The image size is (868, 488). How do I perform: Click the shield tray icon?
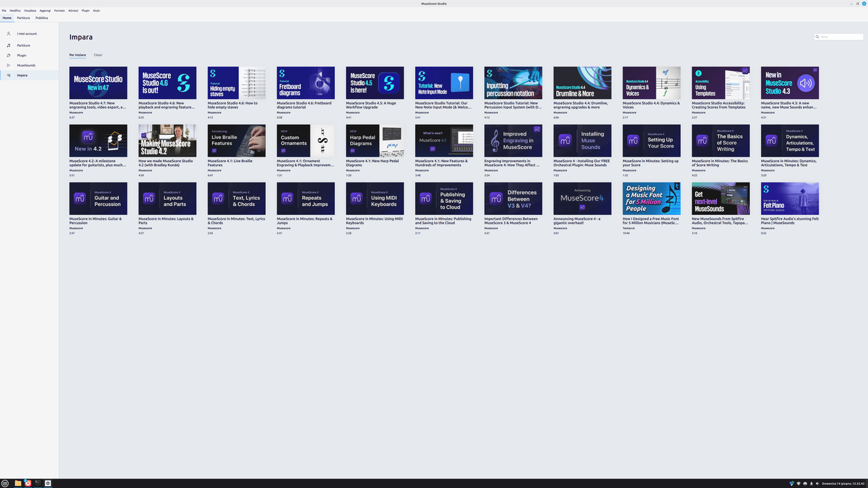tap(798, 483)
